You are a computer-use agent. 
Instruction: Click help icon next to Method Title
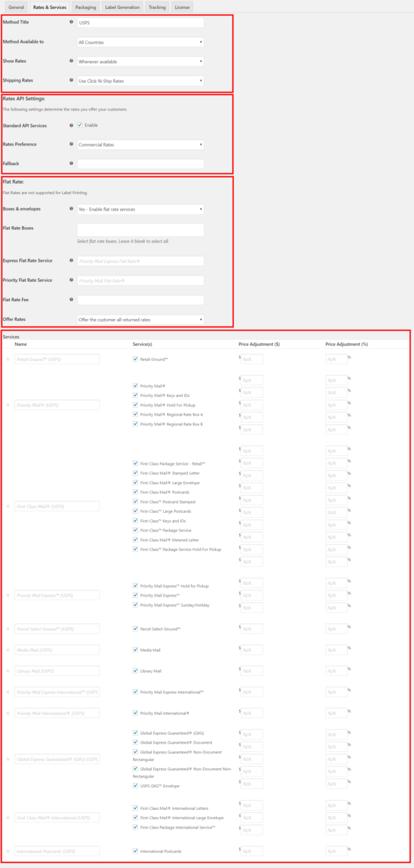point(72,22)
